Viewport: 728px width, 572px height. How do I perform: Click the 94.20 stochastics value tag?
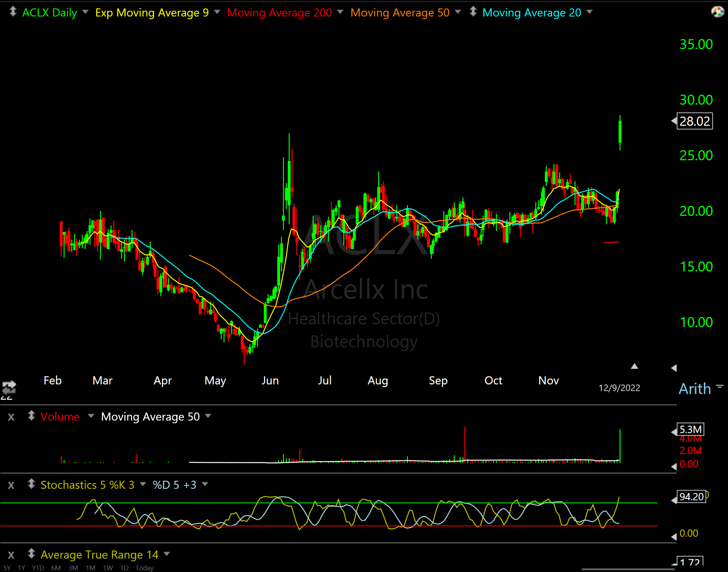coord(692,496)
